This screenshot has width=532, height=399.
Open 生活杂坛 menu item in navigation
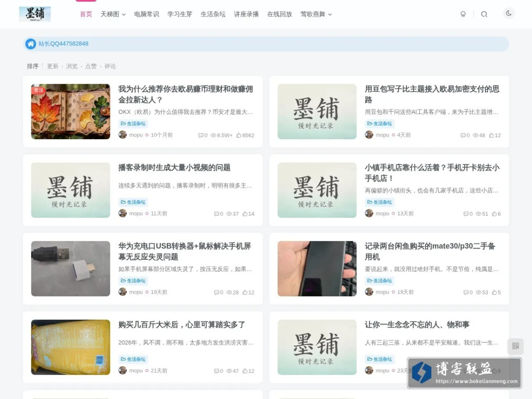tap(213, 14)
